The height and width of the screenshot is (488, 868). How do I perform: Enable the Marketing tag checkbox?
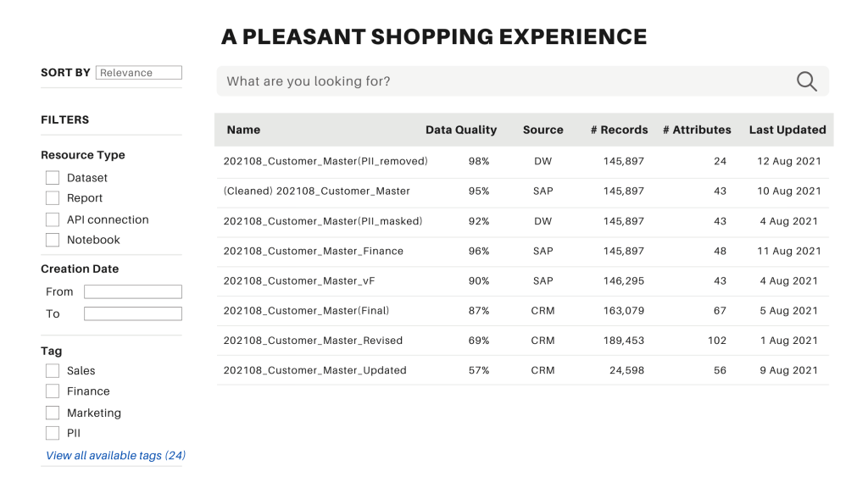point(53,413)
